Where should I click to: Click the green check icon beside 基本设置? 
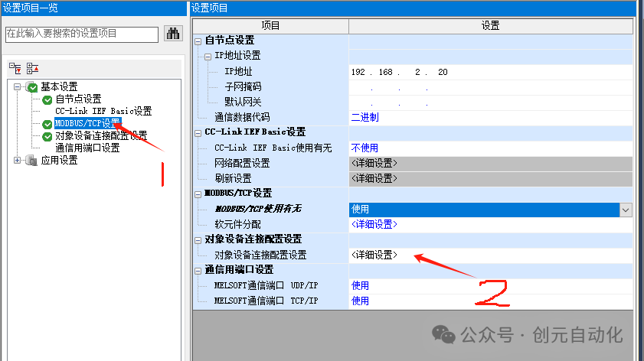(x=31, y=87)
